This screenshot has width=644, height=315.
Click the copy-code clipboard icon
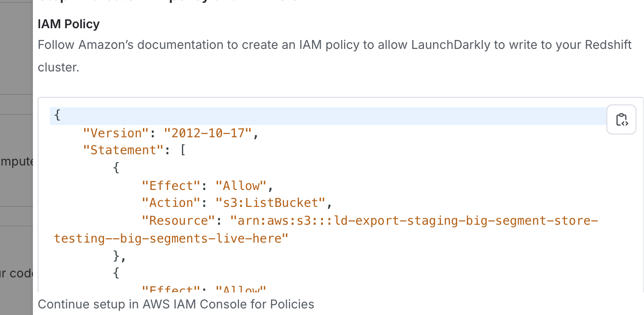click(x=621, y=119)
